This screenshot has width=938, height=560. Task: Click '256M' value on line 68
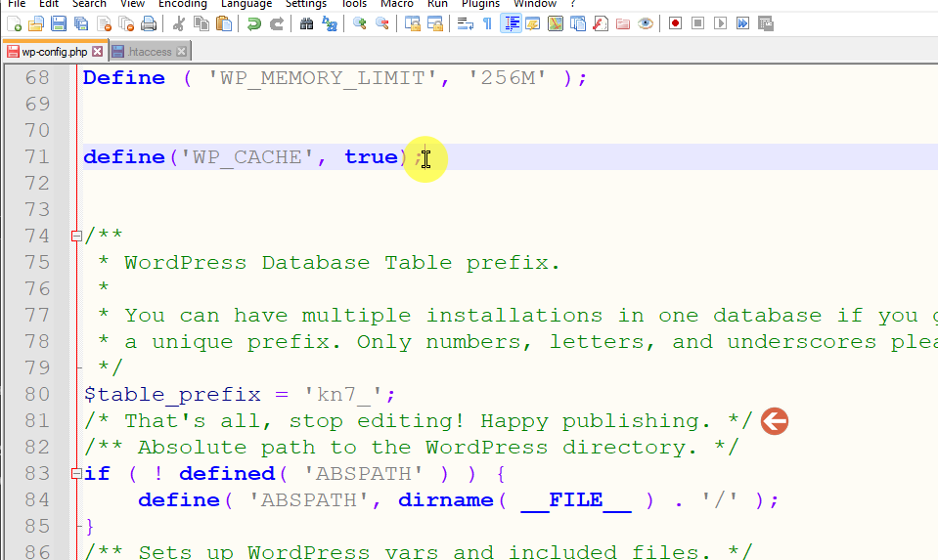508,78
